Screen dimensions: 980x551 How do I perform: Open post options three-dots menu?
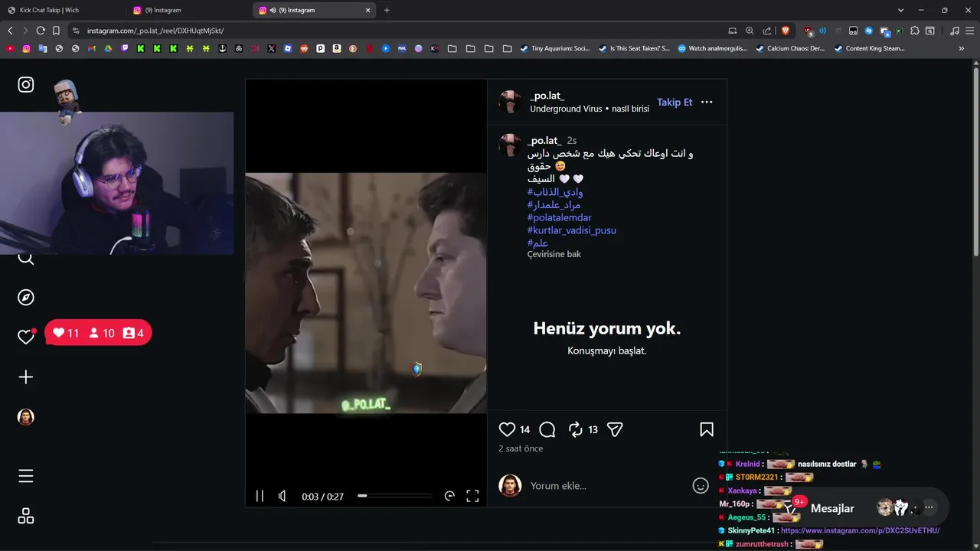pos(707,102)
